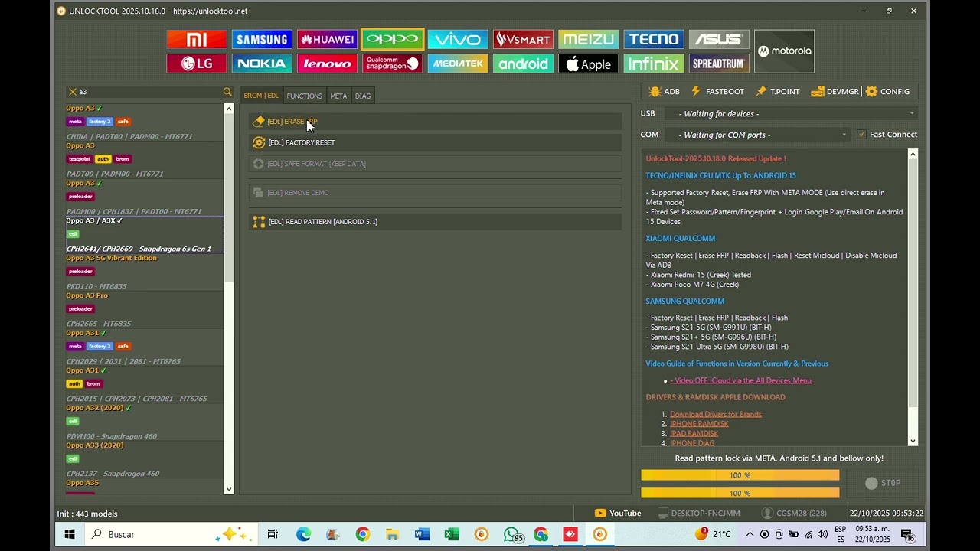Click the DESKTOP-FNCJMM status bar entry

click(699, 514)
